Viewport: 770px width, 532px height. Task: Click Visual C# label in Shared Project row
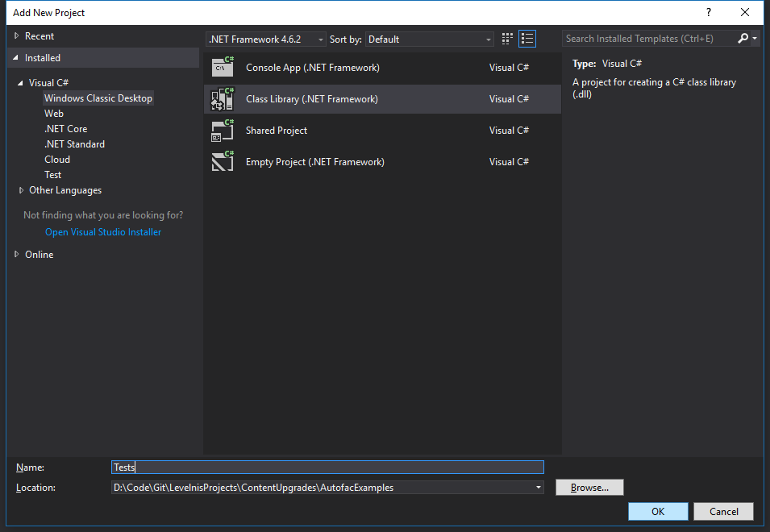pos(509,131)
